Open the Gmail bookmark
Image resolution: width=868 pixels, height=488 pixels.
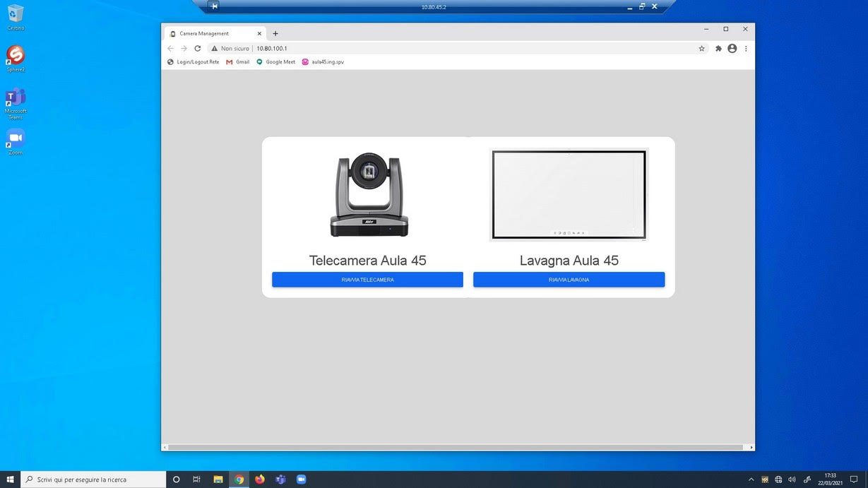coord(237,62)
